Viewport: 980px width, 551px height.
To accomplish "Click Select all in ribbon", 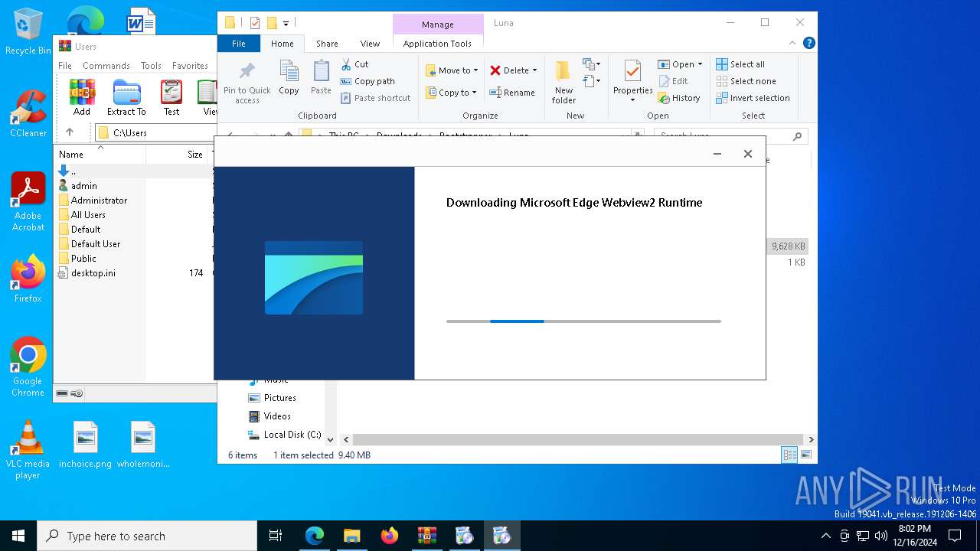I will [x=740, y=64].
